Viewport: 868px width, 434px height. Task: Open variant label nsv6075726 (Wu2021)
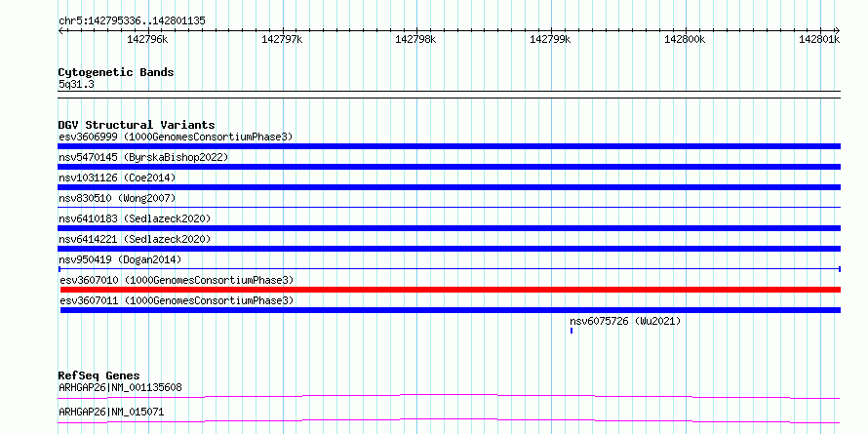[x=625, y=321]
